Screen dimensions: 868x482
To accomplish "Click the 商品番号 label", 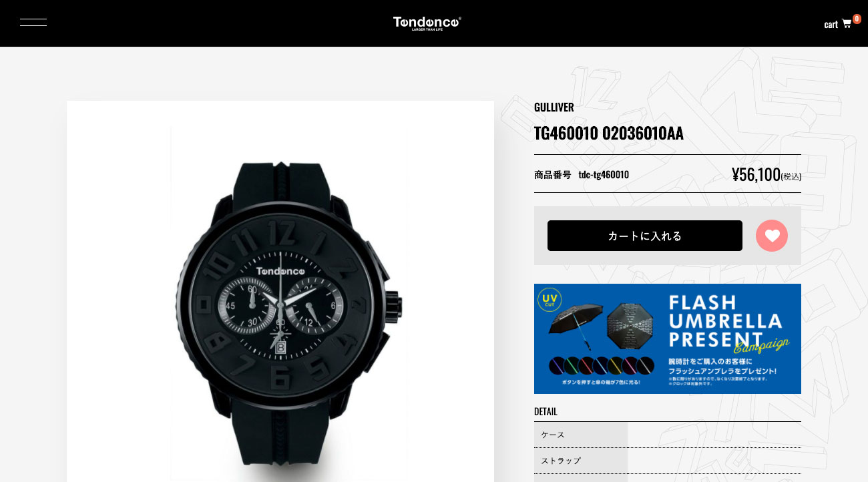I will [553, 175].
